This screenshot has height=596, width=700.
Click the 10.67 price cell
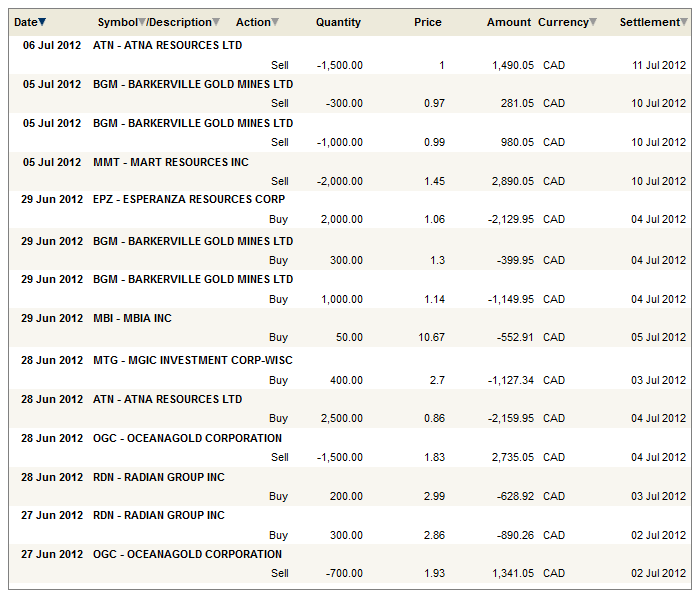point(431,337)
